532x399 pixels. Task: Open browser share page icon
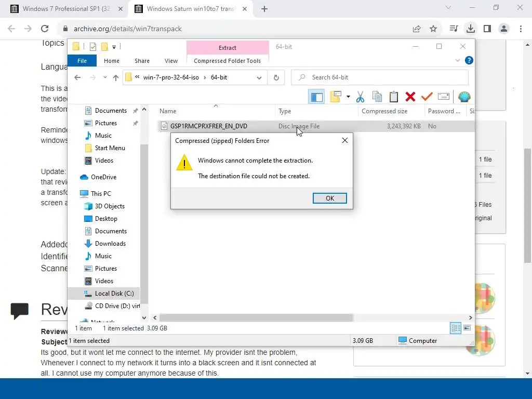(417, 29)
